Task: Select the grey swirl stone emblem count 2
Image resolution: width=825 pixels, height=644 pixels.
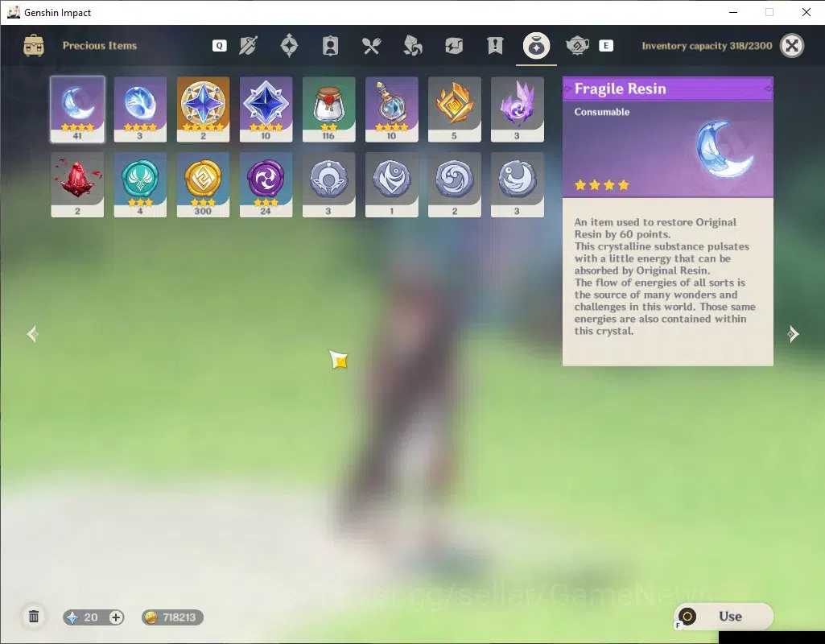Action: pyautogui.click(x=455, y=184)
